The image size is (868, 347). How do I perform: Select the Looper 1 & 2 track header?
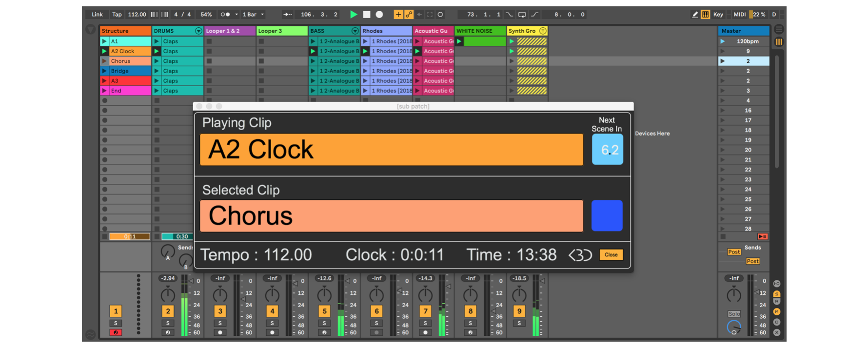pyautogui.click(x=230, y=31)
